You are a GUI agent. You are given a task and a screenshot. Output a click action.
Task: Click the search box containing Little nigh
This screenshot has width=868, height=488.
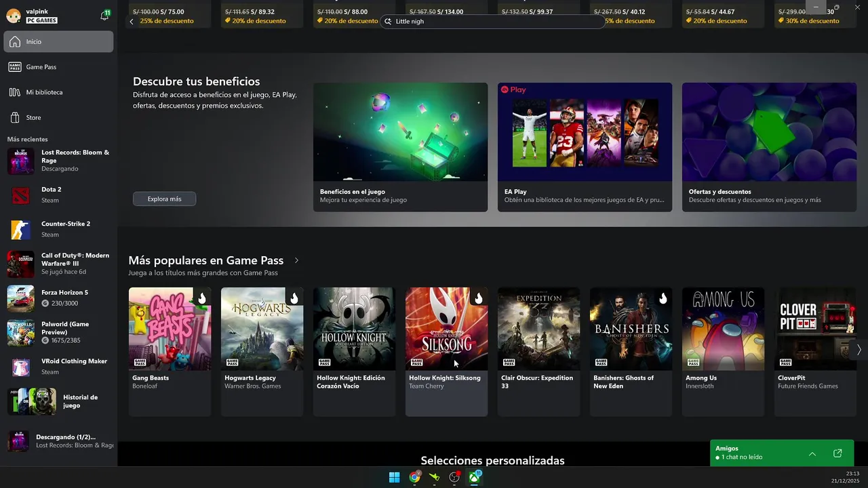(492, 21)
